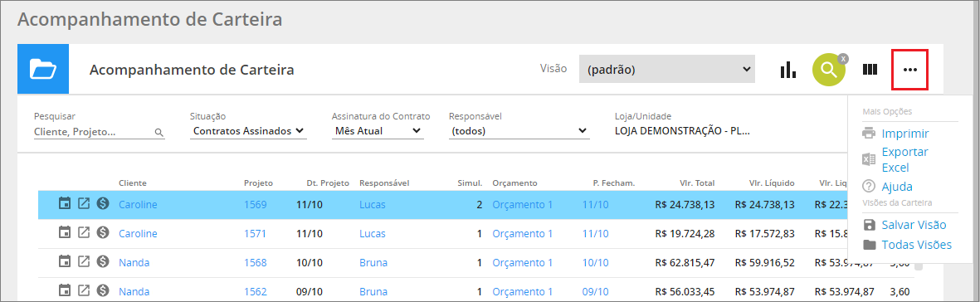Open calendar icon on Caroline 1569 row

tap(65, 204)
